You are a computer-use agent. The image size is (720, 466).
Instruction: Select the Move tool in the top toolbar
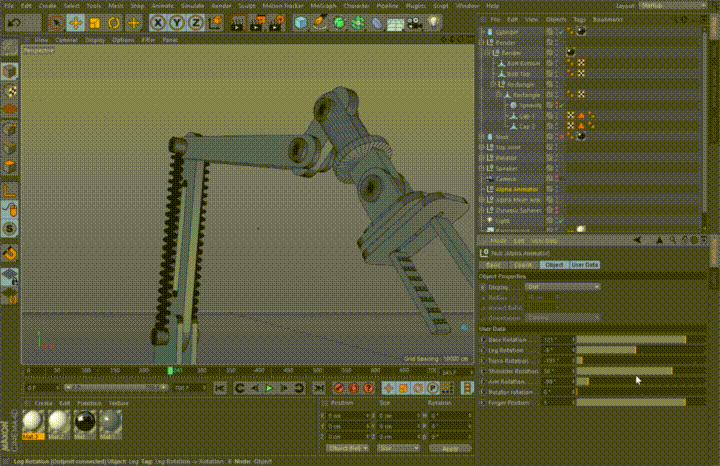point(76,22)
